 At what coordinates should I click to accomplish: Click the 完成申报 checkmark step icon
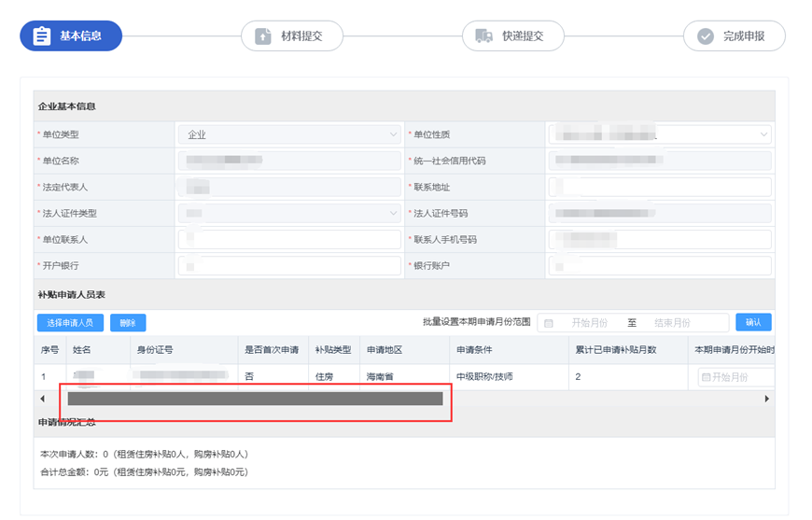coord(705,36)
